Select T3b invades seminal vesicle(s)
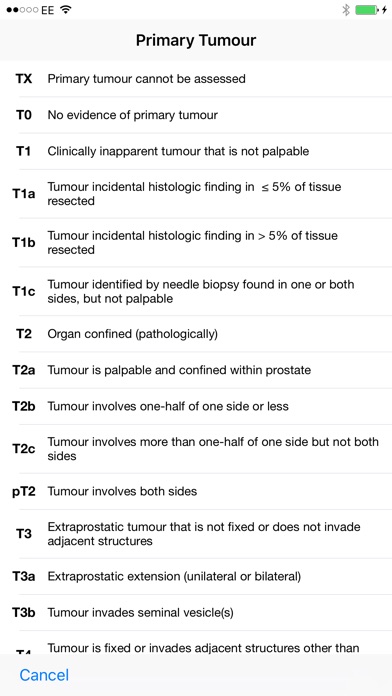 196,613
